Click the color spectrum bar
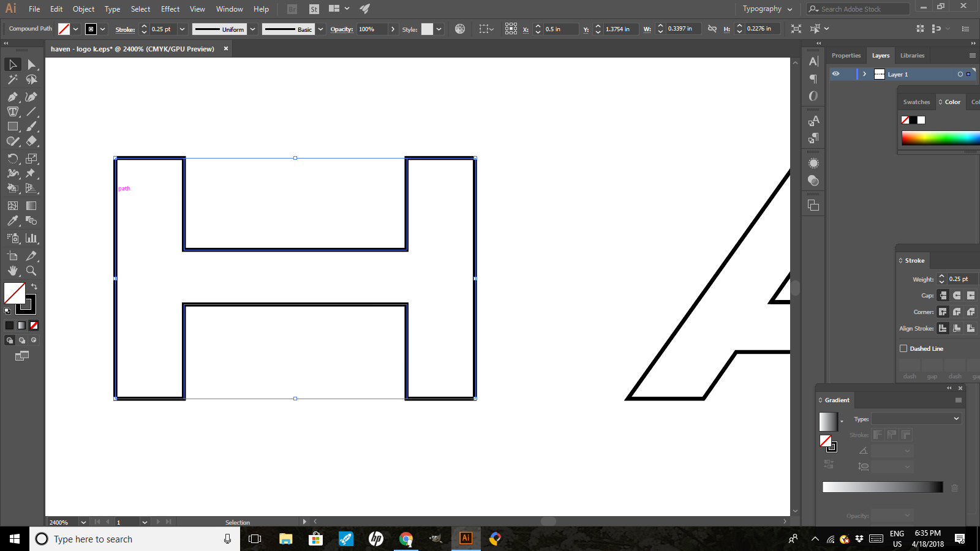The height and width of the screenshot is (551, 980). 940,138
